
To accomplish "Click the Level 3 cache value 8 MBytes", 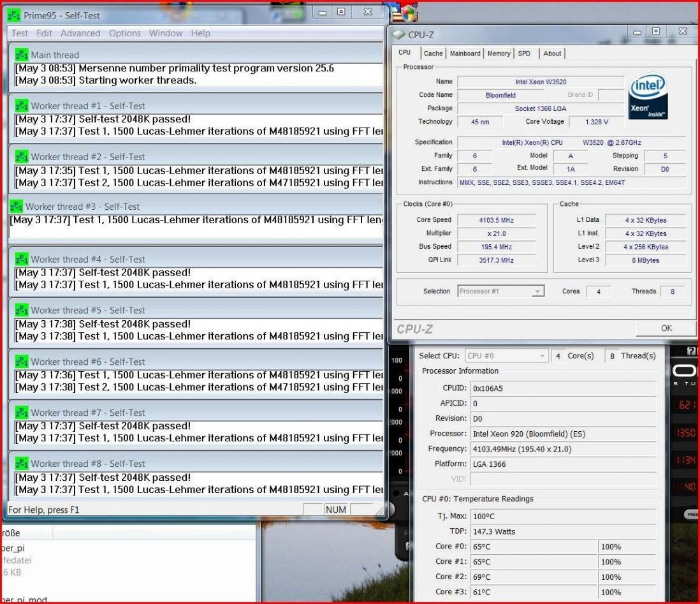I will [x=646, y=260].
